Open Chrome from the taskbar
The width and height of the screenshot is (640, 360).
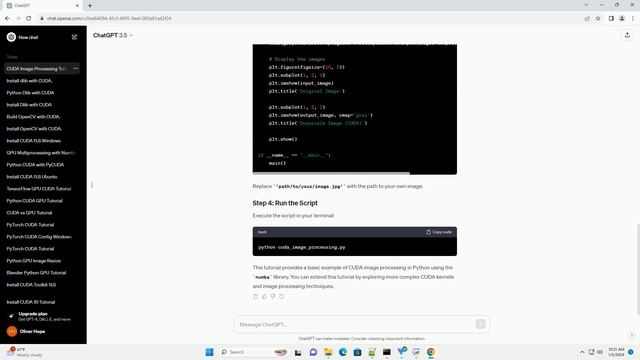(x=431, y=352)
